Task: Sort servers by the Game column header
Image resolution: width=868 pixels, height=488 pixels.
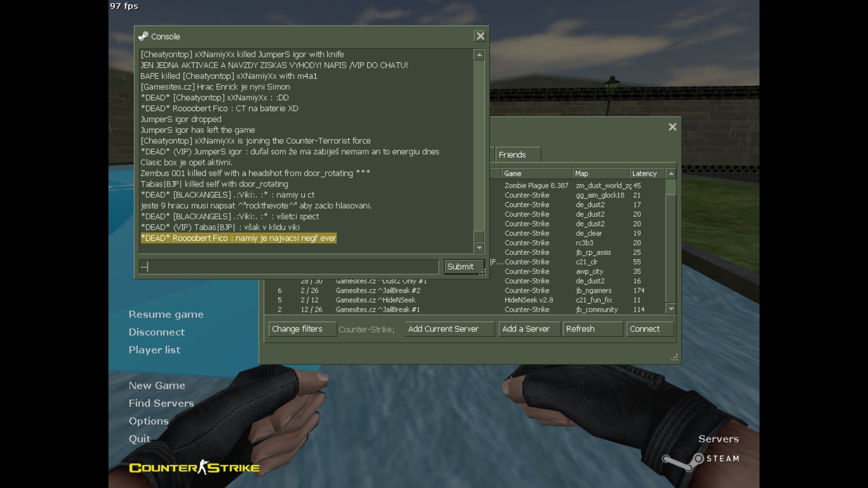Action: (x=537, y=174)
